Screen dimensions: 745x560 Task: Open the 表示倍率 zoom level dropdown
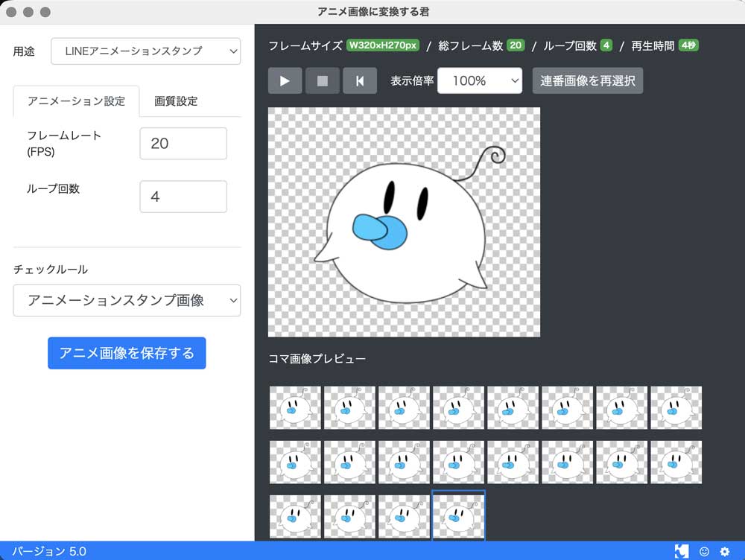(x=480, y=80)
